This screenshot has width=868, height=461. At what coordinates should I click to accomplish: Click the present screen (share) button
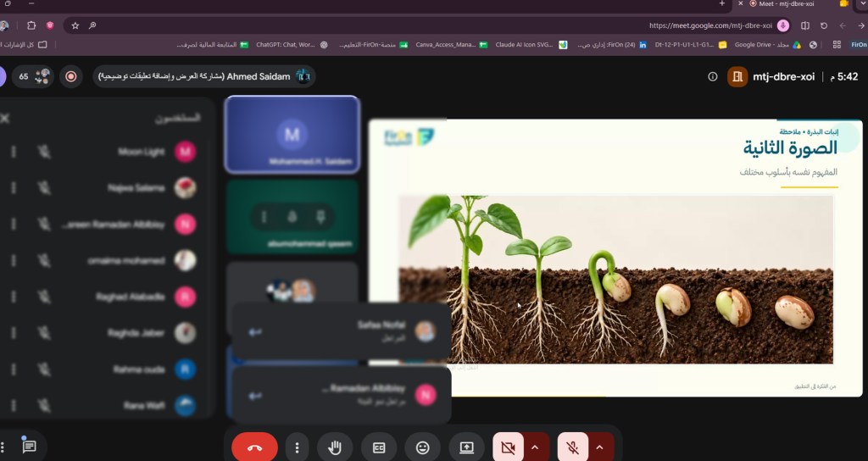pyautogui.click(x=467, y=447)
